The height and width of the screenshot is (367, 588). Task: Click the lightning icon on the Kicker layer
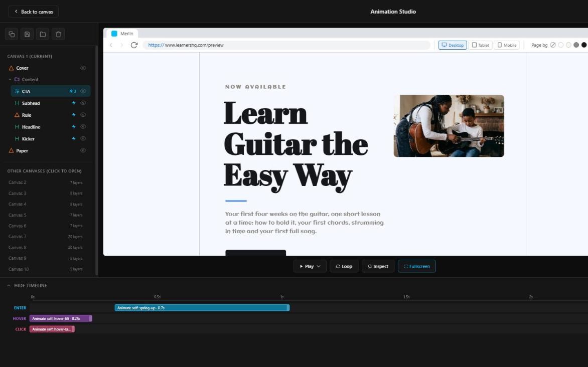73,139
